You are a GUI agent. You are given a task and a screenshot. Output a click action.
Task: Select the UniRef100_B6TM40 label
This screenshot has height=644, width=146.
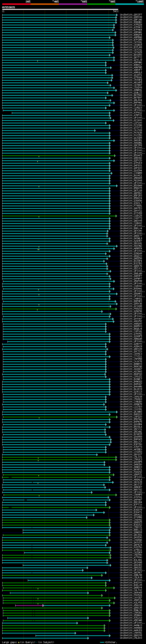click(x=131, y=95)
